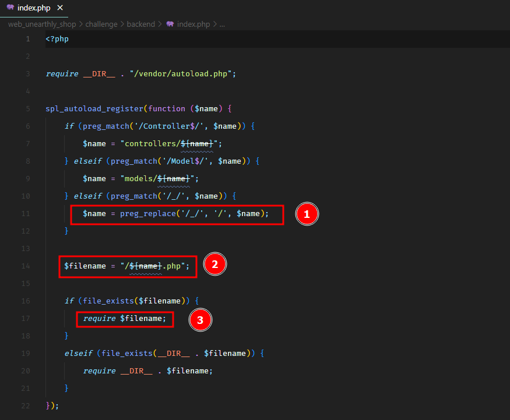The height and width of the screenshot is (420, 510).
Task: Click index.php in the breadcrumb path
Action: (x=193, y=24)
